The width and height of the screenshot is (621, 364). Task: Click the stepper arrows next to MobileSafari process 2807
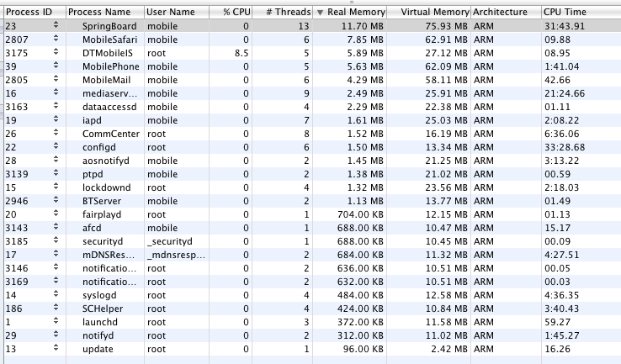click(x=56, y=39)
